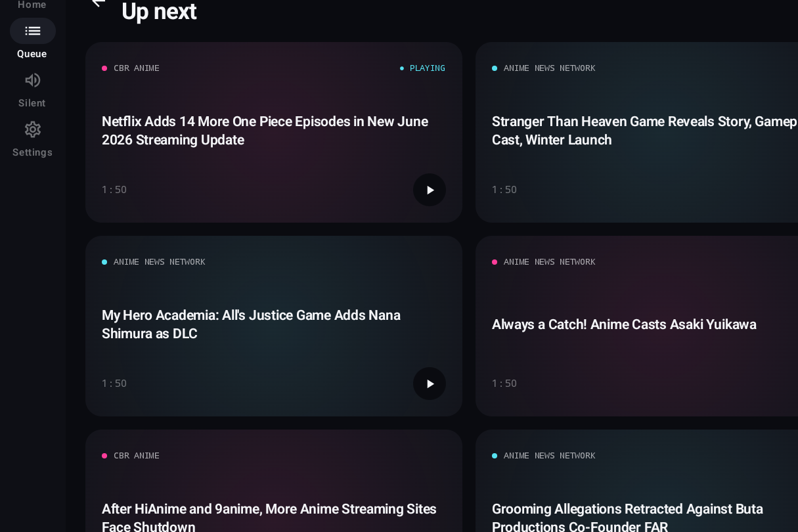Open the Settings gear icon
Screen dimensions: 798x532
click(32, 129)
